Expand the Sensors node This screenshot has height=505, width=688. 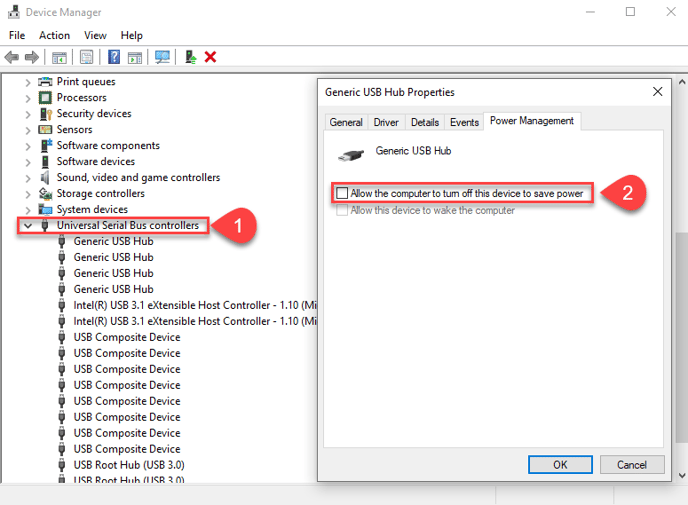tap(28, 130)
